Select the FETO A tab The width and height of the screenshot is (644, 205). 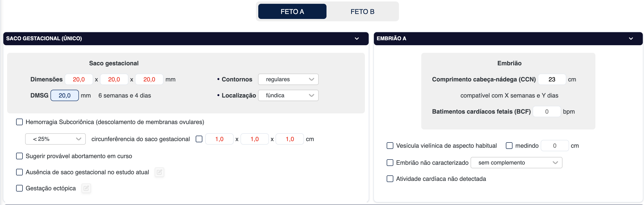pos(292,12)
